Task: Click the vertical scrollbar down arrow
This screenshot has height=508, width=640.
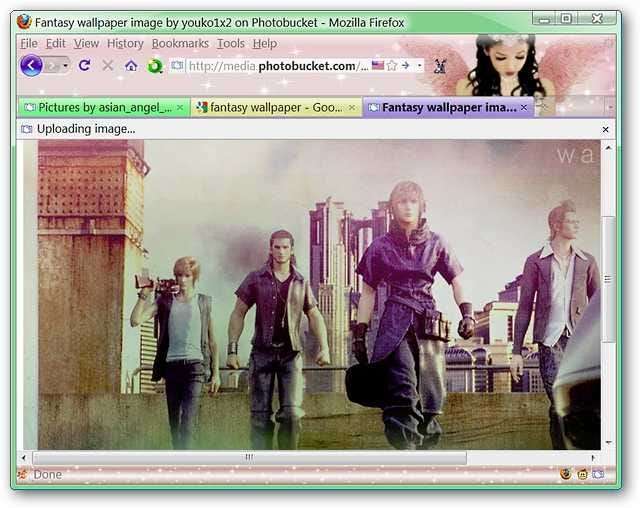Action: 608,442
